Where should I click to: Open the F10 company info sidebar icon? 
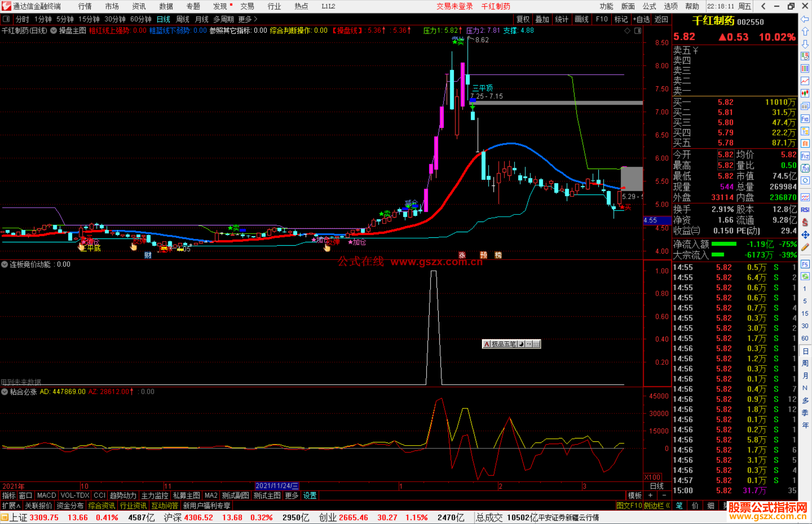(805, 119)
